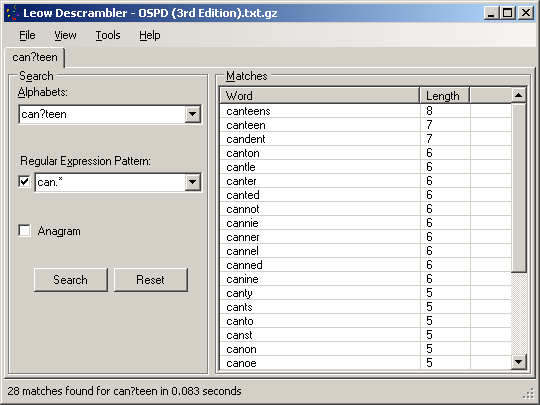Click into the Alphabets text field
Viewport: 540px width, 405px height.
[102, 114]
